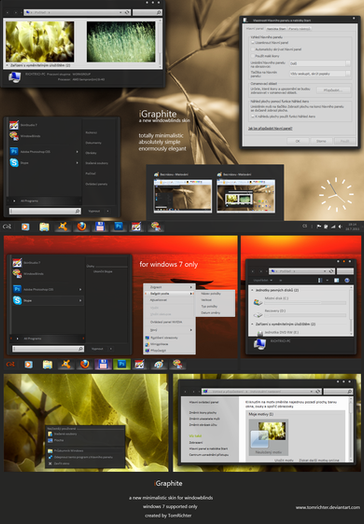Open Firefox from the taskbar under the sepia desktop
364x524 pixels.
[x=82, y=227]
